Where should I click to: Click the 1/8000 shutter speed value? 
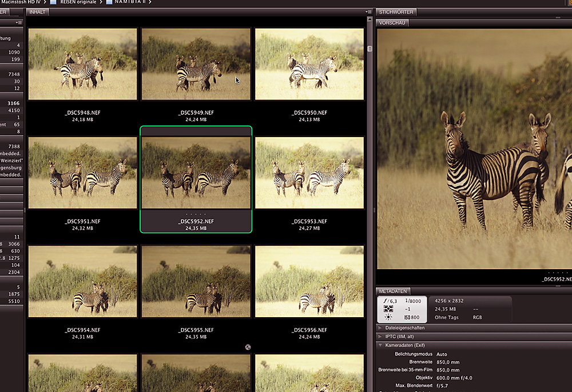tap(413, 301)
